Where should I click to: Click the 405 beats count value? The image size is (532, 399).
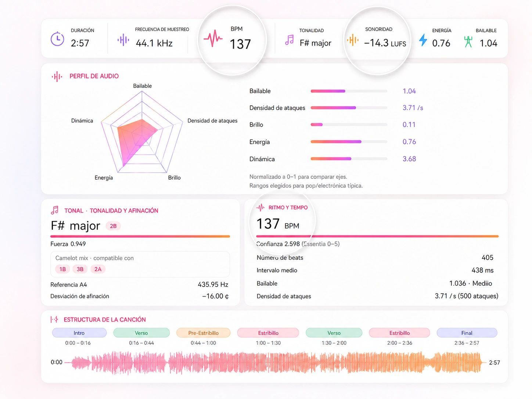[488, 258]
